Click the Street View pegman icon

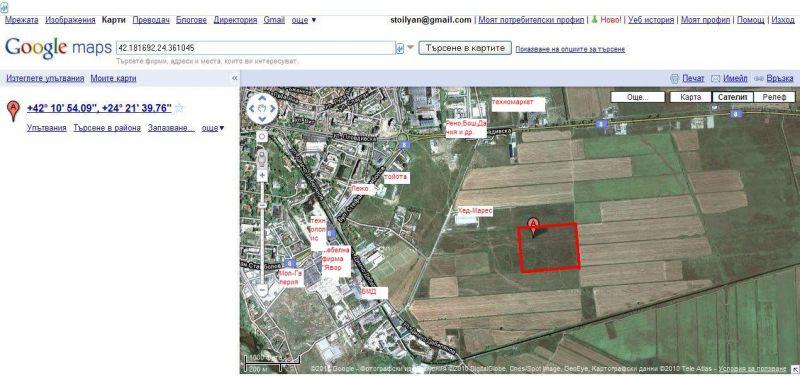[262, 157]
